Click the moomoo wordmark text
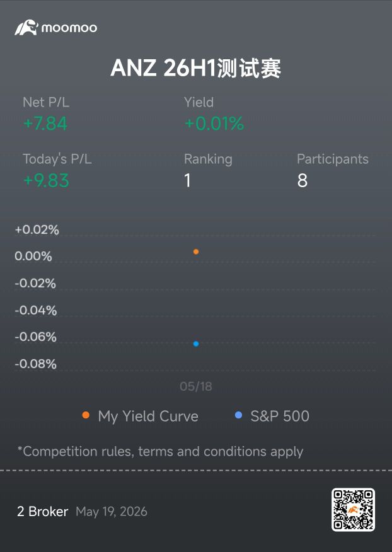This screenshot has height=552, width=392. (x=69, y=28)
